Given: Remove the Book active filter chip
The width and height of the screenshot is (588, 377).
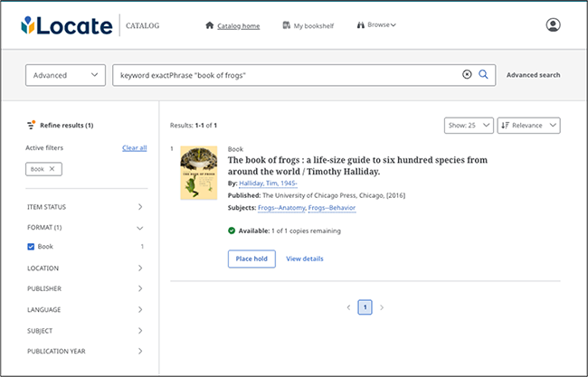Looking at the screenshot, I should [x=52, y=169].
